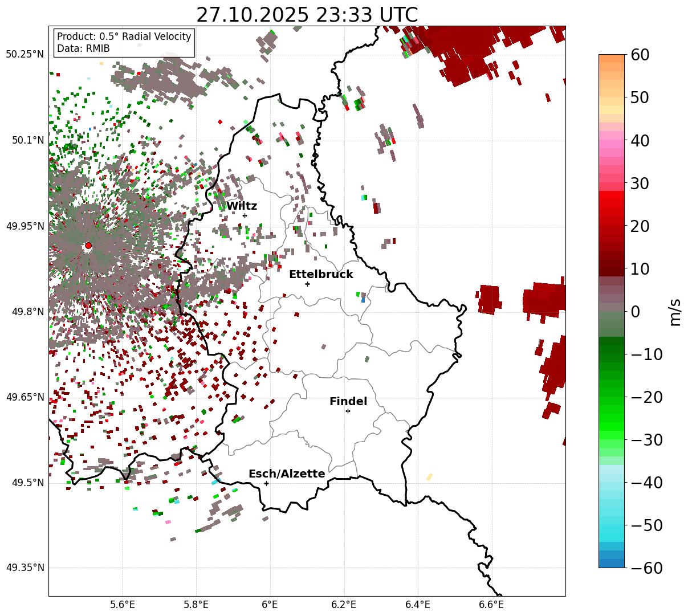The width and height of the screenshot is (688, 616).
Task: Click the title "27.10.2025 23:33 UTC"
Action: (x=307, y=14)
